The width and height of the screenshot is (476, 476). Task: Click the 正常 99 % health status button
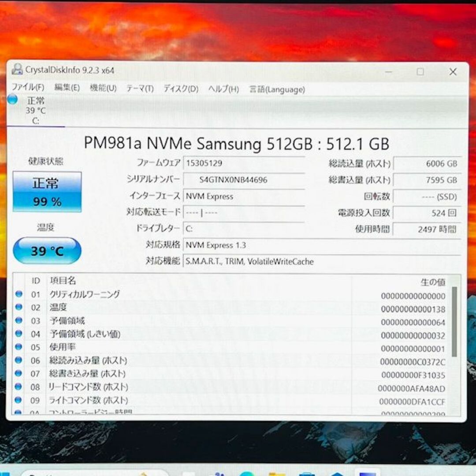[x=47, y=192]
